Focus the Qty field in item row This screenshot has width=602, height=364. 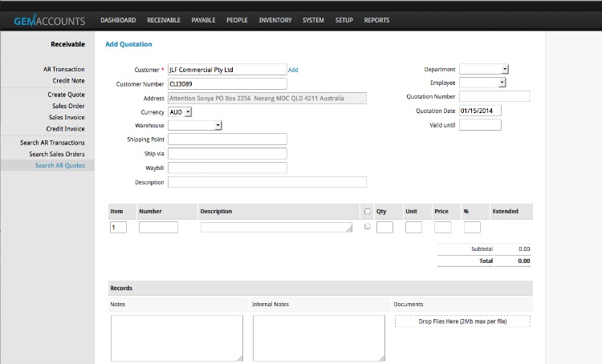point(384,228)
